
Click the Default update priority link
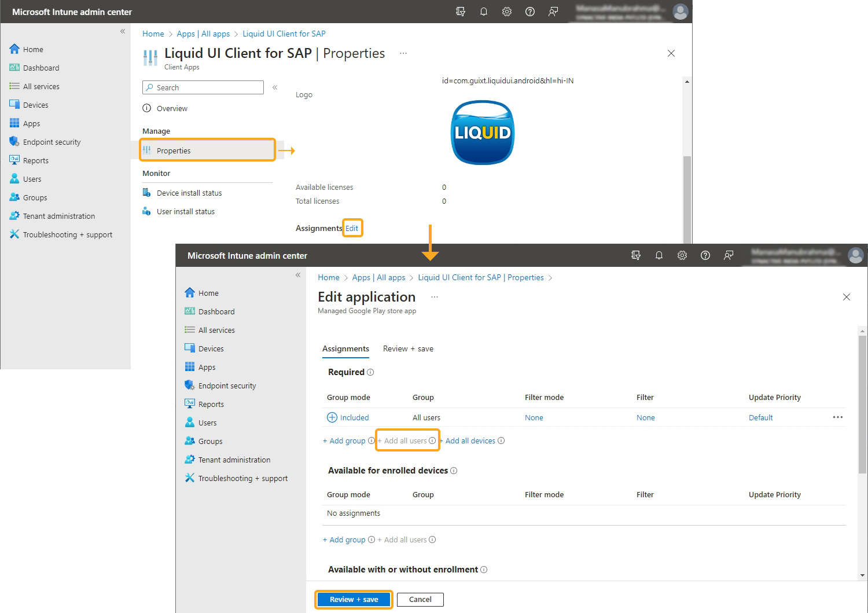tap(760, 417)
